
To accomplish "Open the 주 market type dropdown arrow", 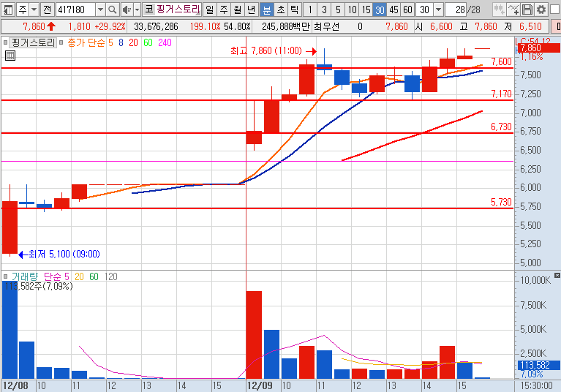I will [34, 10].
